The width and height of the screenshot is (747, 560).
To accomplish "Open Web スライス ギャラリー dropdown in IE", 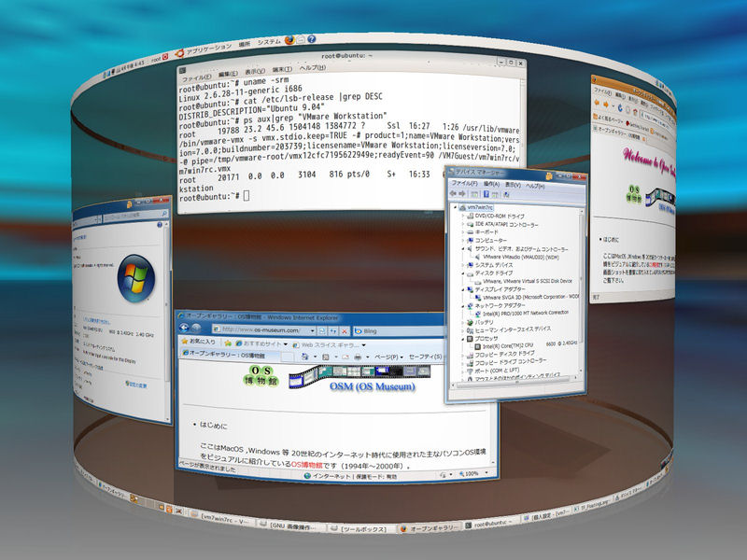I will [330, 344].
